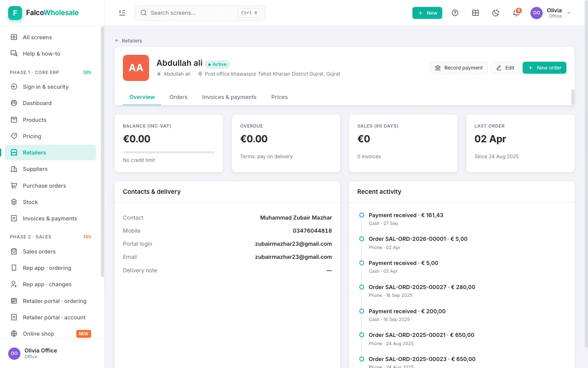Click Olivia Office profile at sidebar bottom
588x368 pixels.
click(x=52, y=353)
